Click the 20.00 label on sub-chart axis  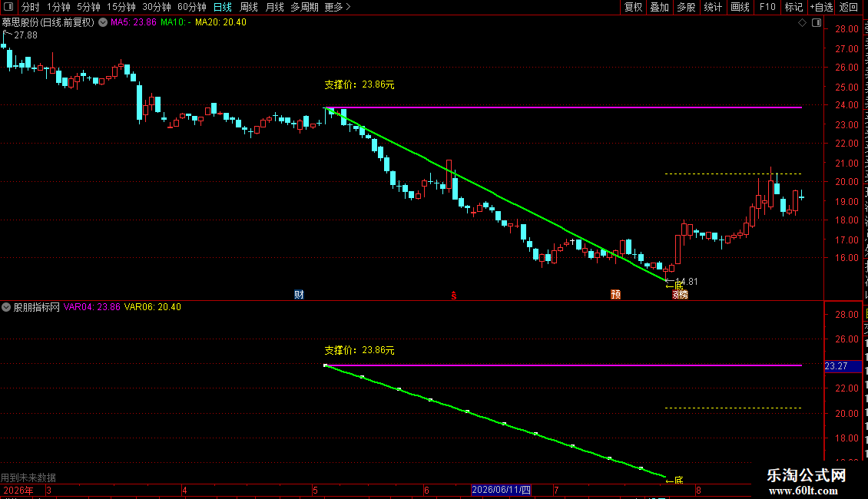click(x=846, y=413)
